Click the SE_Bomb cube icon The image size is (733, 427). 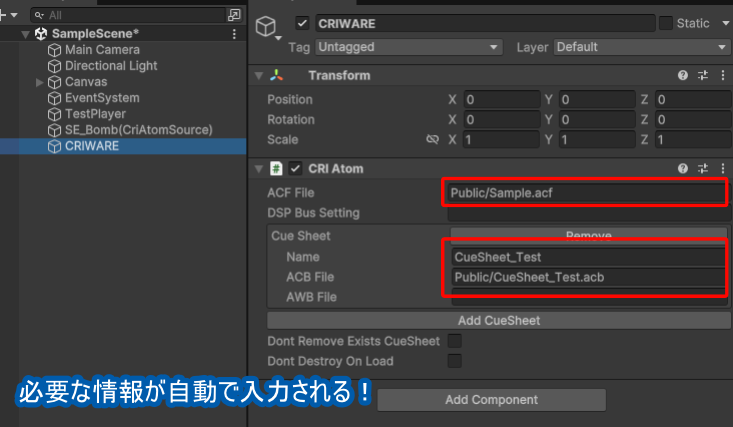[55, 130]
